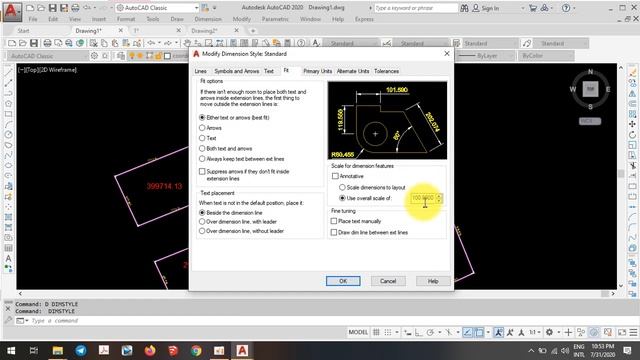Toggle ortho mode in status bar
Screen dimensions: 640x360
click(418, 332)
